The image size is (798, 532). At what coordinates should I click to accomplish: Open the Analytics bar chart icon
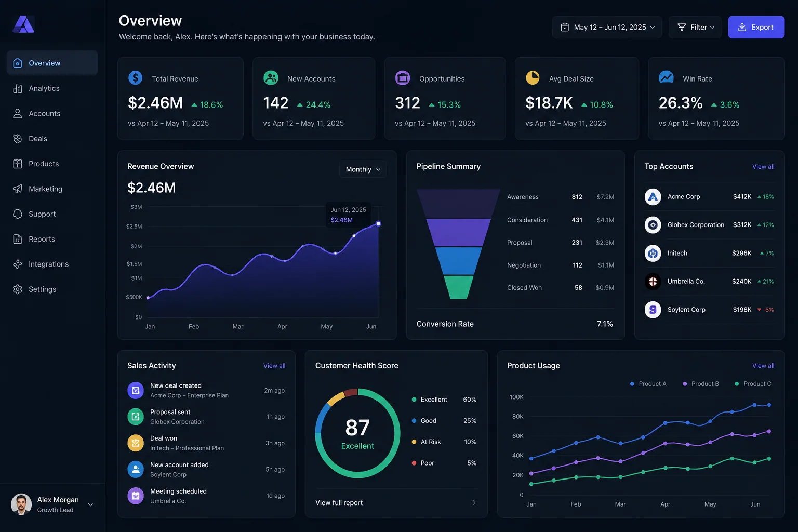(x=17, y=88)
